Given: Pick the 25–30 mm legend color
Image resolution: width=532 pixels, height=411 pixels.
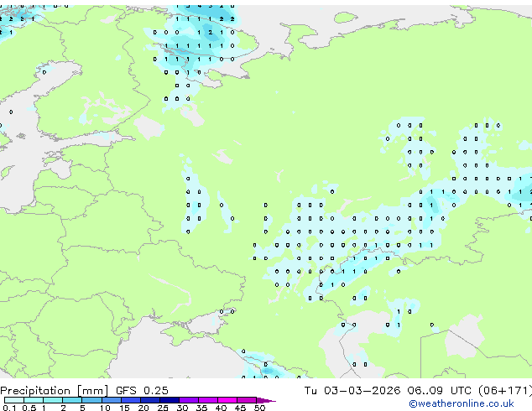Looking at the screenshot, I should coord(169,400).
